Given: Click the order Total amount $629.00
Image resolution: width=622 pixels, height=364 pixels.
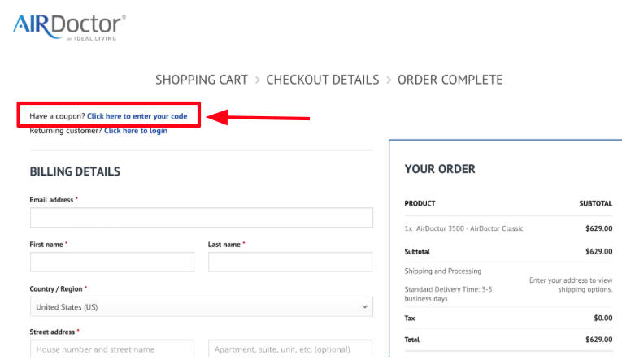Looking at the screenshot, I should click(598, 340).
